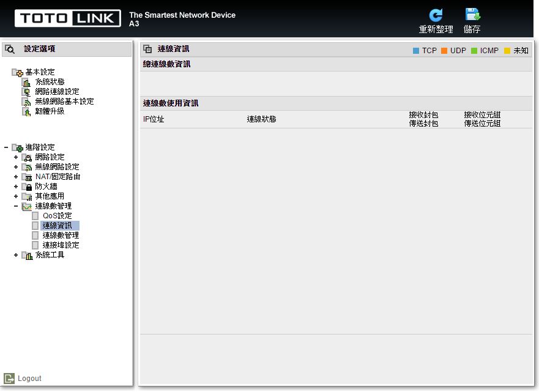Select the QoS設定 menu entry

point(57,216)
